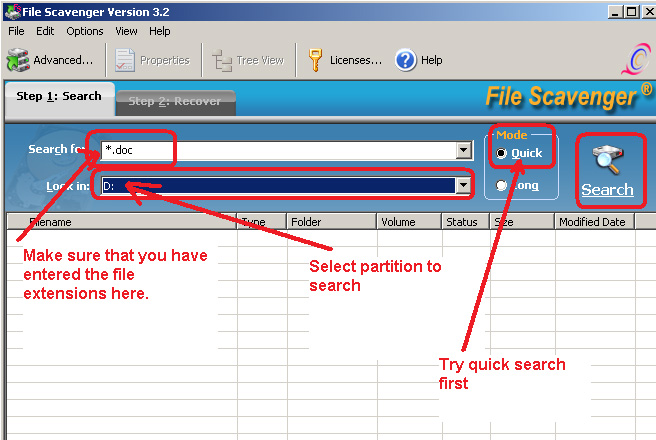
Task: Click the Tree View hierarchy icon
Action: pos(222,60)
